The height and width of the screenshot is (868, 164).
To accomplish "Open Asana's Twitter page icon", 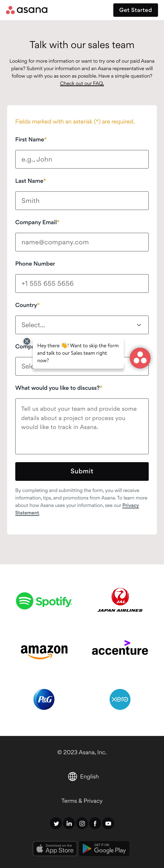I will (x=56, y=823).
